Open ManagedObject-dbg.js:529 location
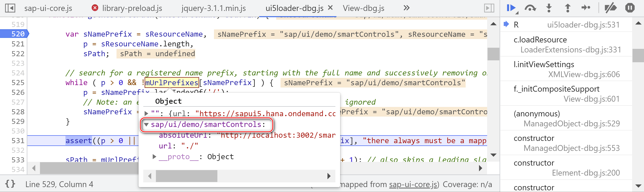The width and height of the screenshot is (644, 192). point(571,124)
